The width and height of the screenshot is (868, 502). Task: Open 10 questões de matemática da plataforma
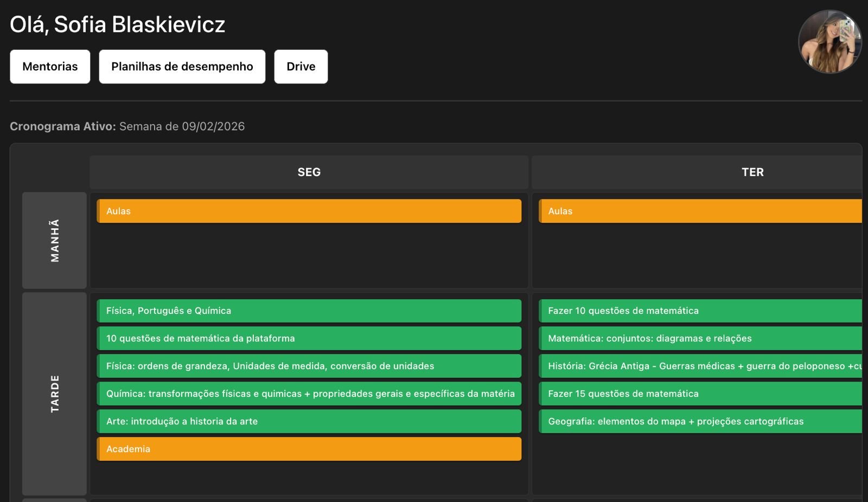pyautogui.click(x=309, y=338)
